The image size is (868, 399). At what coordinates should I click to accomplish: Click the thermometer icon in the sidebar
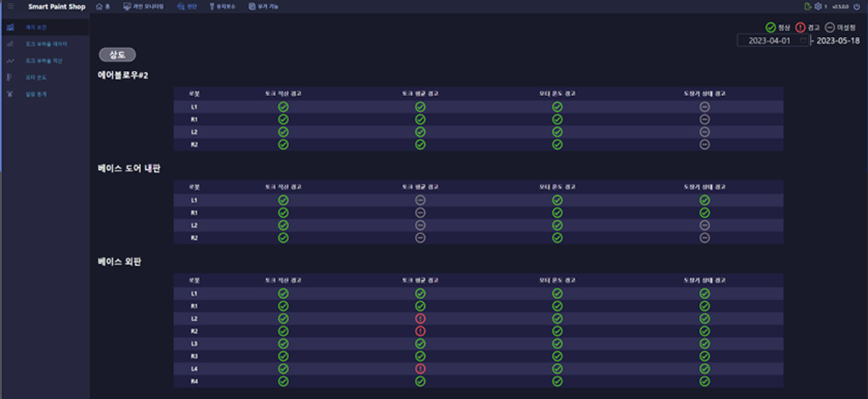pos(10,77)
